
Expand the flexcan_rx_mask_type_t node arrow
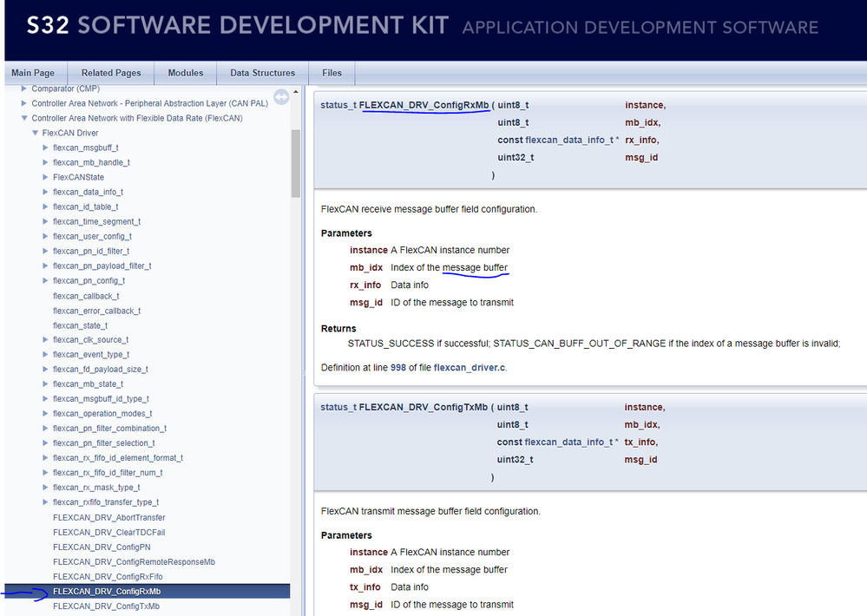coord(45,487)
